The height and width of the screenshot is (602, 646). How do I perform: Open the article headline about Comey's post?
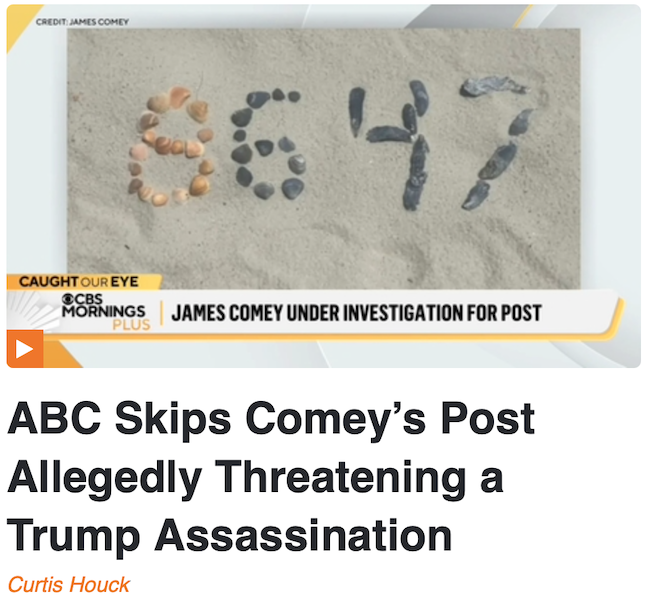pos(271,477)
